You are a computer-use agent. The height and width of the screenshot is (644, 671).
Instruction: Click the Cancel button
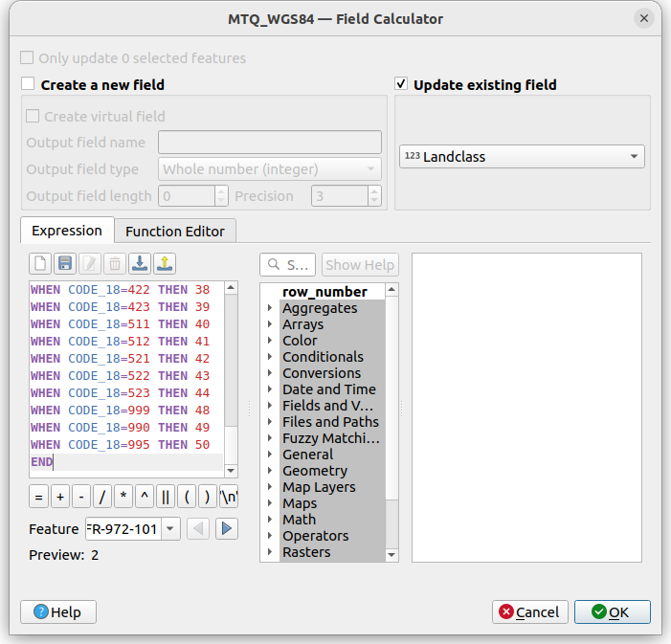[x=529, y=612]
